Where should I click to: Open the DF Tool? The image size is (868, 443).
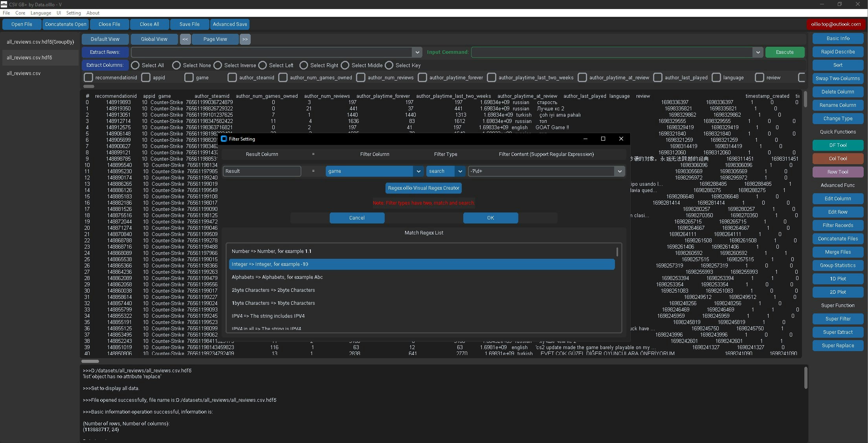tap(838, 145)
